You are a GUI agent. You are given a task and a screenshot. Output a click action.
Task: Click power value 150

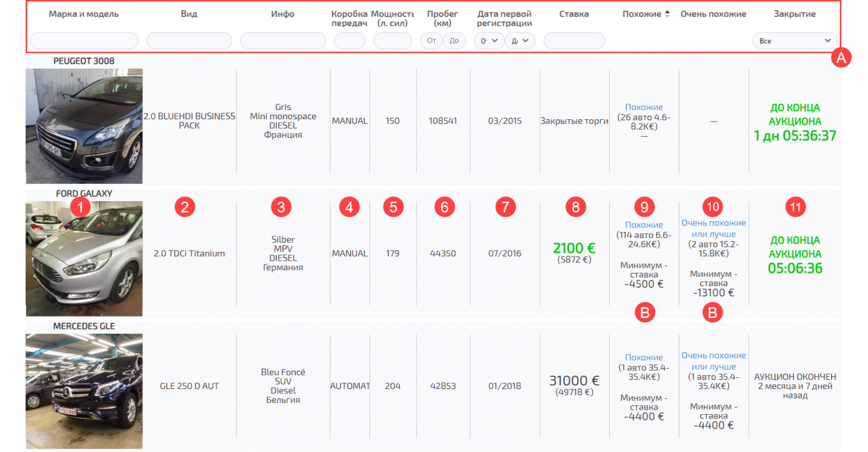point(393,121)
